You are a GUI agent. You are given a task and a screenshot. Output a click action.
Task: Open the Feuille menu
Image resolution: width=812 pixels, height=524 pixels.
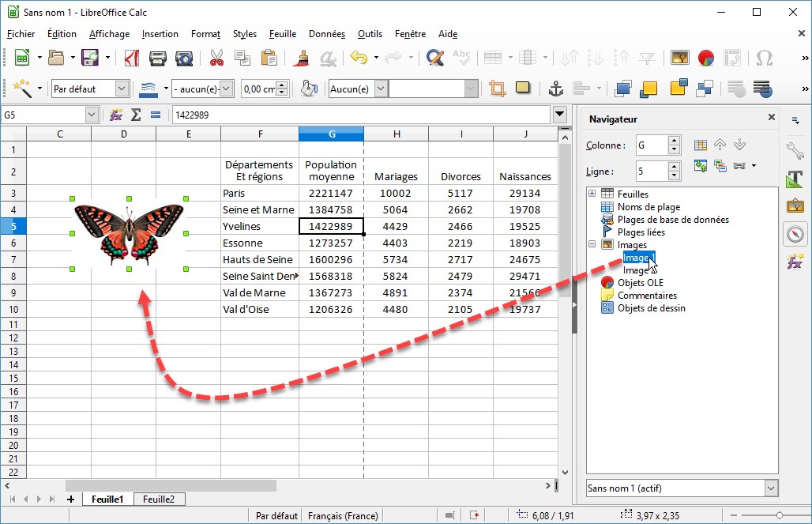[282, 34]
